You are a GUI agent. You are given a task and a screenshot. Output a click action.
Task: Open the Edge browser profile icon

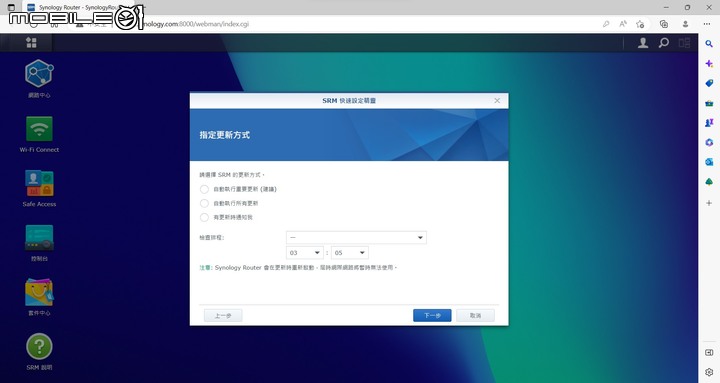coord(685,24)
